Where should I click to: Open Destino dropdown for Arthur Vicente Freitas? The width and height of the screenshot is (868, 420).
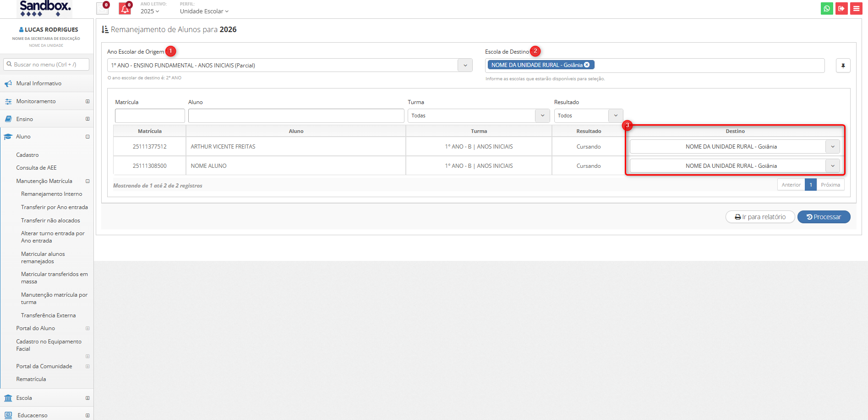pyautogui.click(x=832, y=147)
